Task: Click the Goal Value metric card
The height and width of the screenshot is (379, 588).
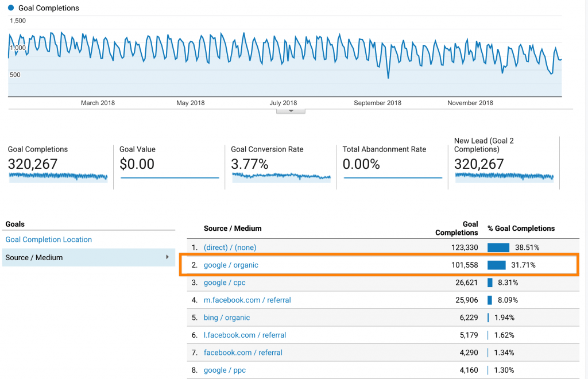Action: click(x=169, y=164)
